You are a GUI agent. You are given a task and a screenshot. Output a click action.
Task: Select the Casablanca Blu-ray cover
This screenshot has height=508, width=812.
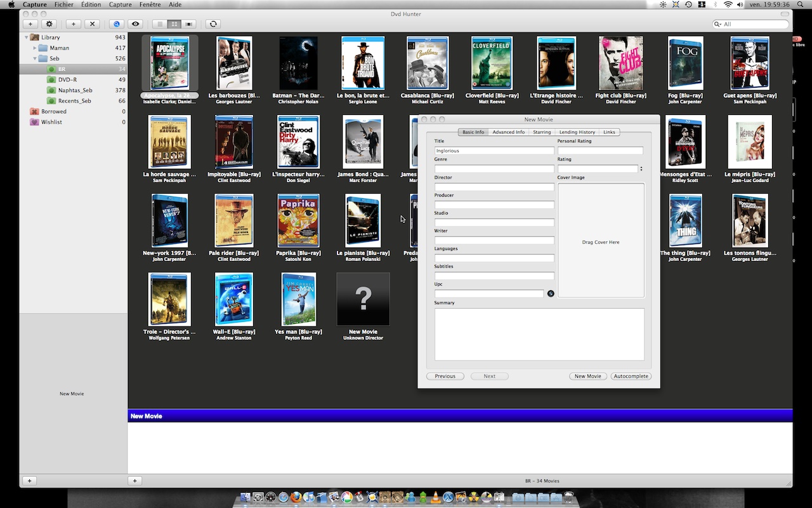pyautogui.click(x=428, y=63)
